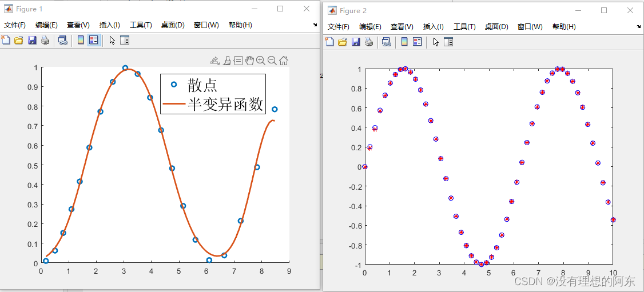
Task: Open 帮助(H) menu in Figure 2
Action: (x=564, y=27)
